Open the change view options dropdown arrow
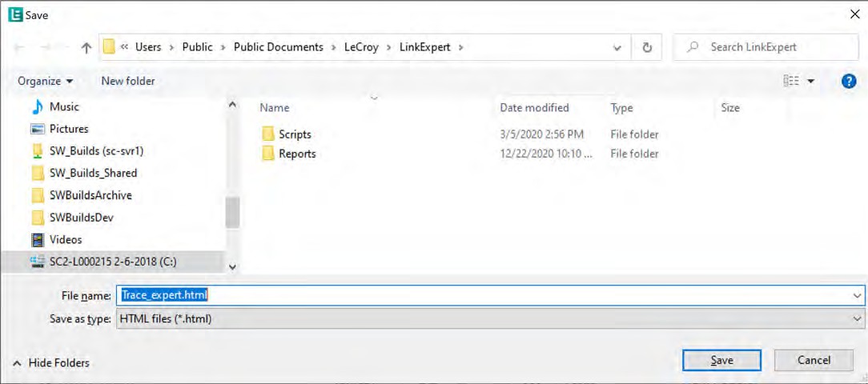Image resolution: width=868 pixels, height=384 pixels. (x=811, y=82)
